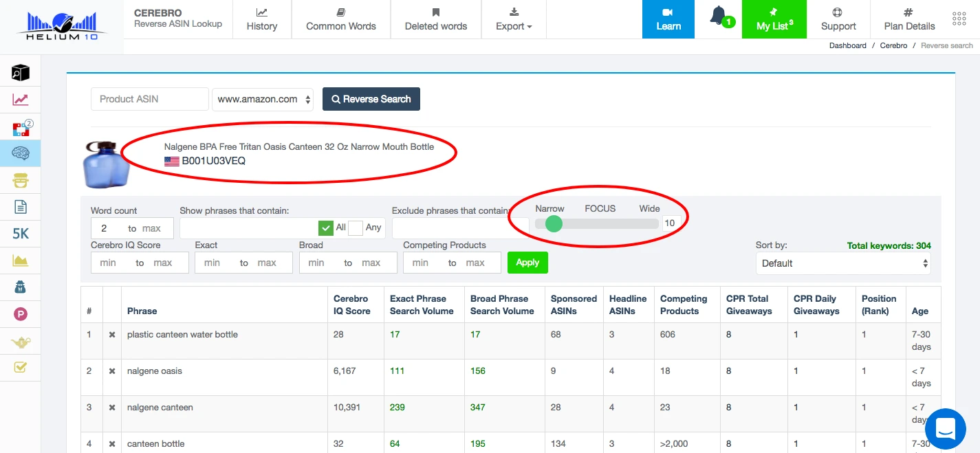Viewport: 980px width, 453px height.
Task: Click the Focus slider handle
Action: [554, 223]
